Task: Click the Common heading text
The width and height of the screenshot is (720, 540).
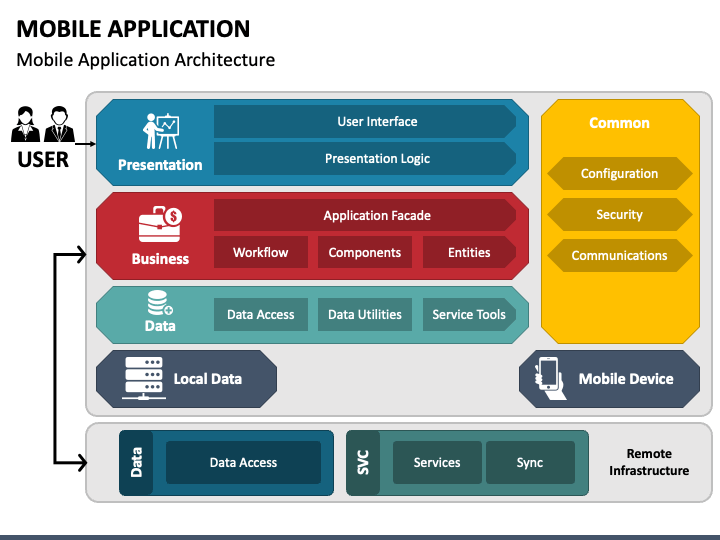Action: tap(619, 123)
